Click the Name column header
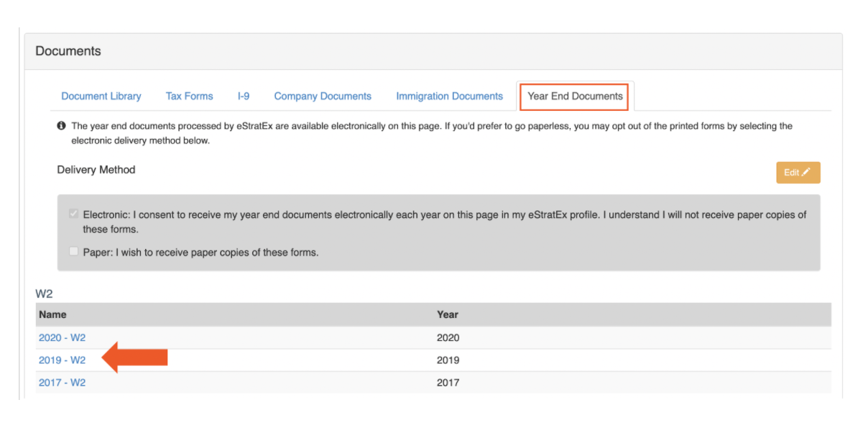 (x=52, y=314)
